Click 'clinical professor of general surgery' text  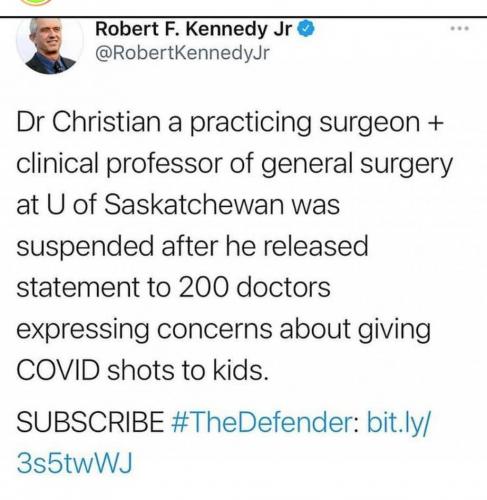tap(235, 164)
